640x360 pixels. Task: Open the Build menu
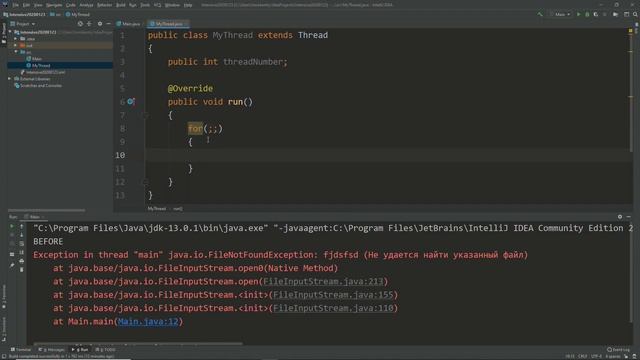[121, 5]
